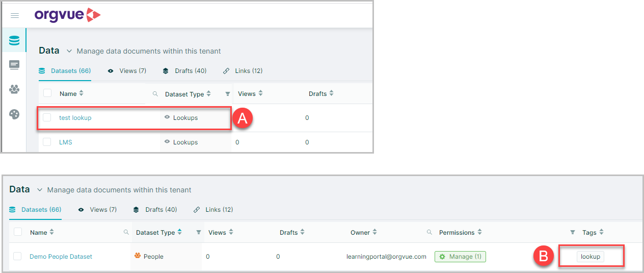Open the hamburger menu icon
644x273 pixels.
[15, 16]
